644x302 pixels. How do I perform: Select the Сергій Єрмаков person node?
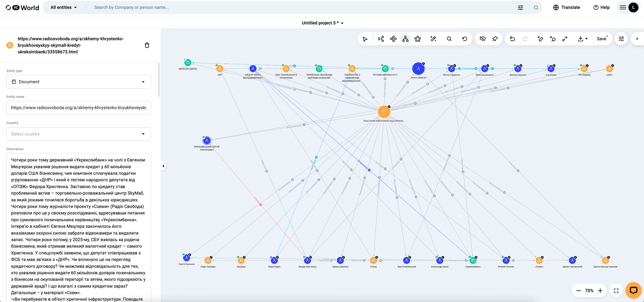(x=186, y=258)
